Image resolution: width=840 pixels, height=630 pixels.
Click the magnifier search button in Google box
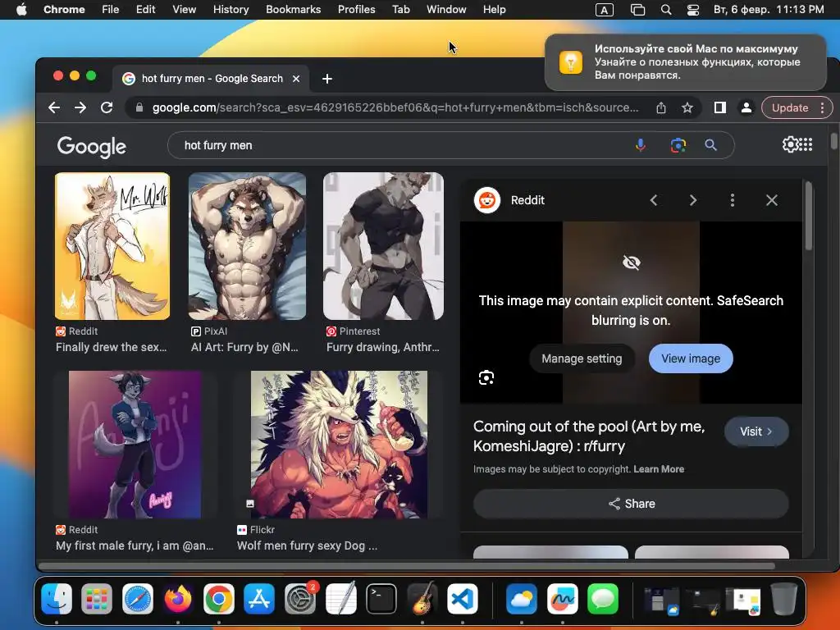[710, 145]
